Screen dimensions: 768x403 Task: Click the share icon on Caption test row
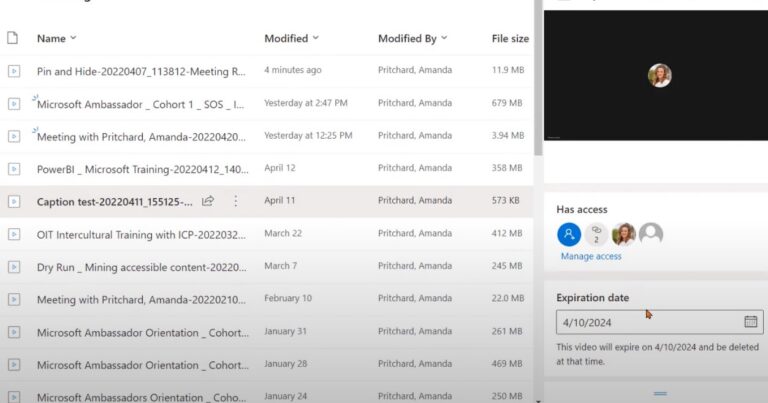click(208, 201)
